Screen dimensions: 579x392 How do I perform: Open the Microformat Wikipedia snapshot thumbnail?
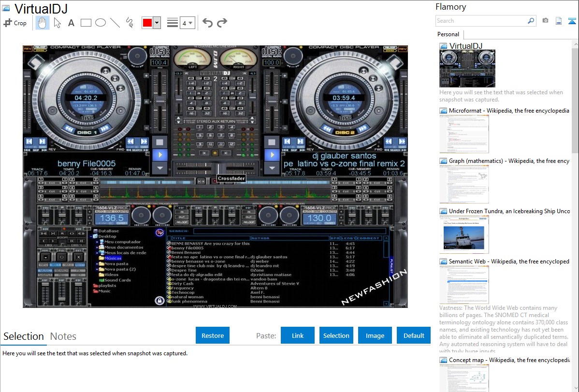464,134
